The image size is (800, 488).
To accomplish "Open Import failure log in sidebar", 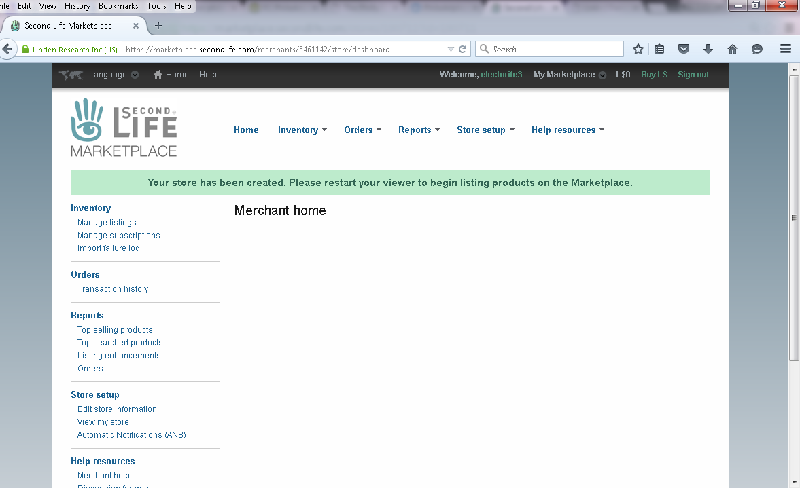I will [108, 248].
